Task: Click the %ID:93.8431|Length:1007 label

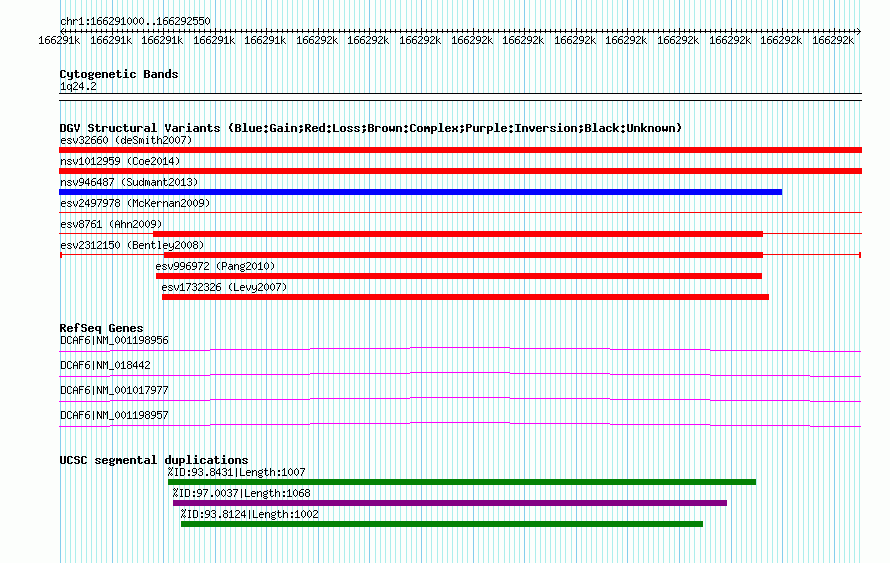Action: click(x=236, y=472)
